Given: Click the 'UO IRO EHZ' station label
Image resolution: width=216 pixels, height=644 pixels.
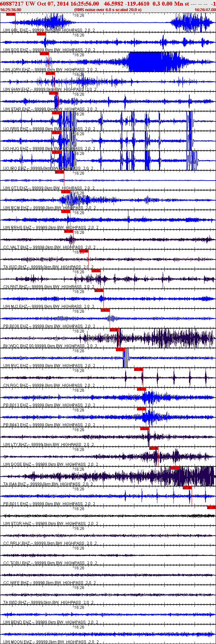Looking at the screenshot, I should tap(15, 168).
